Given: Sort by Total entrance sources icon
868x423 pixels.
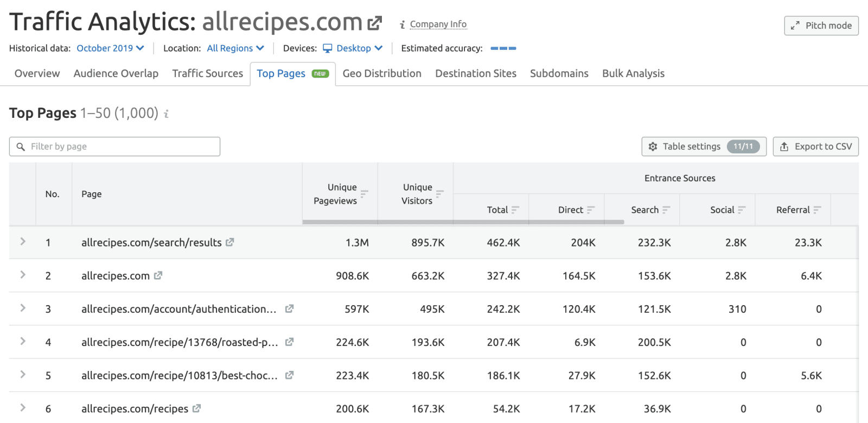Looking at the screenshot, I should (515, 210).
